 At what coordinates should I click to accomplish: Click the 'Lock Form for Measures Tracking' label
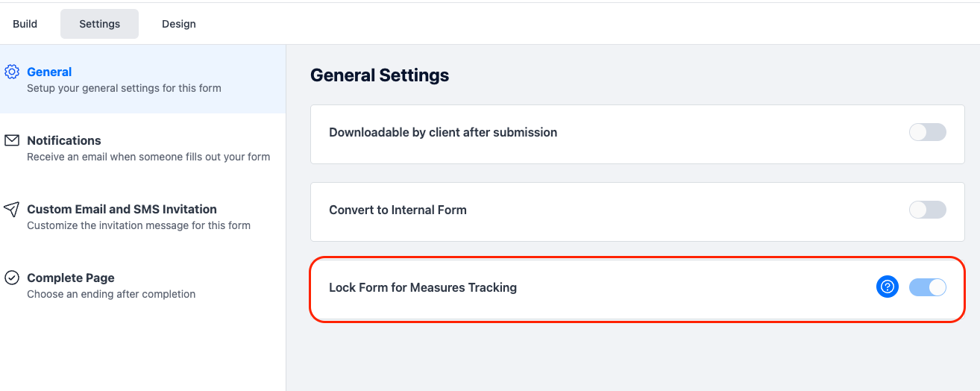tap(423, 287)
